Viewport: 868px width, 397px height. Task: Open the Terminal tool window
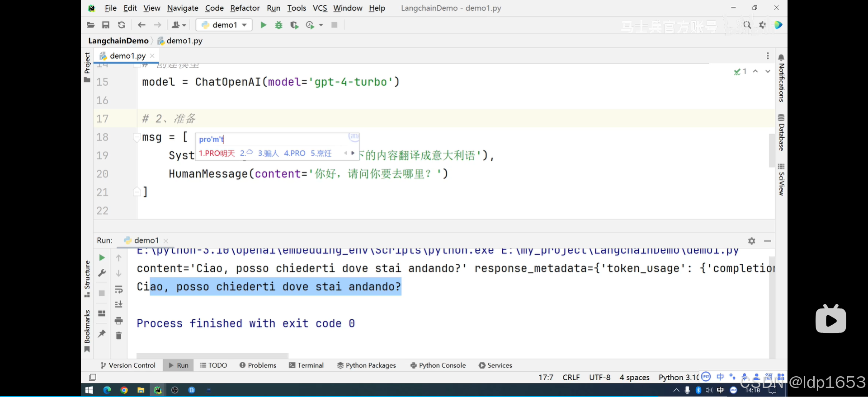coord(306,365)
